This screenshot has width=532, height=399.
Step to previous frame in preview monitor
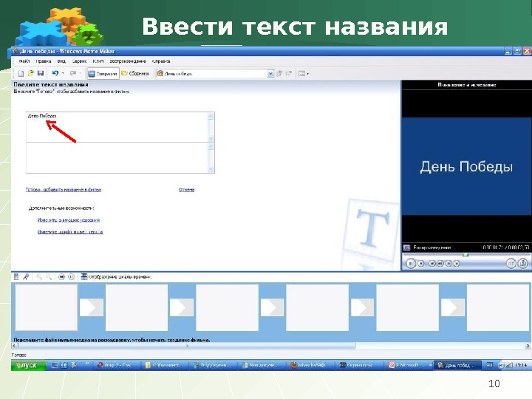[440, 263]
